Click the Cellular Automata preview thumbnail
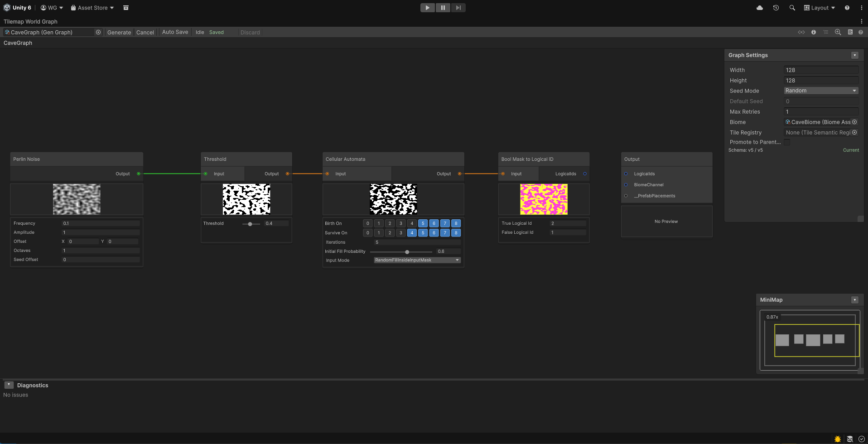This screenshot has height=444, width=868. tap(393, 199)
